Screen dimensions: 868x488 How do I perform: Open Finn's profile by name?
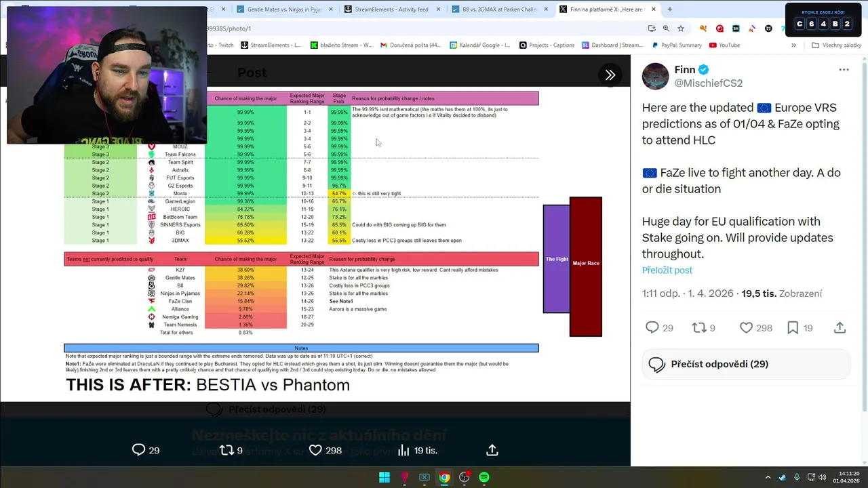click(686, 70)
